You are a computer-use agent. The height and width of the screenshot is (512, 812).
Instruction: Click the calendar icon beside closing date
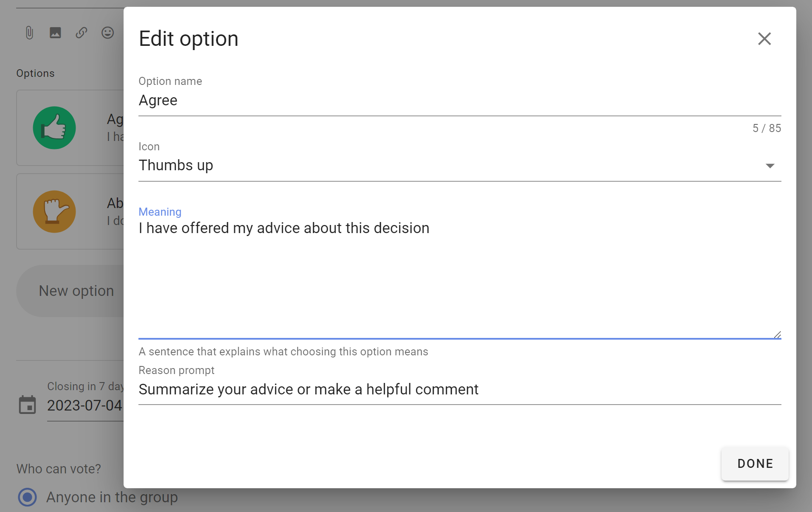coord(28,405)
